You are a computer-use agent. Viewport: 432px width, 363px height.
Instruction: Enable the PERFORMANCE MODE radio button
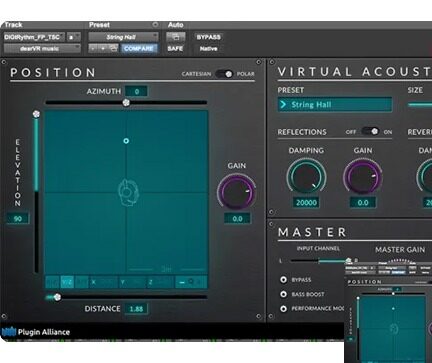[283, 309]
